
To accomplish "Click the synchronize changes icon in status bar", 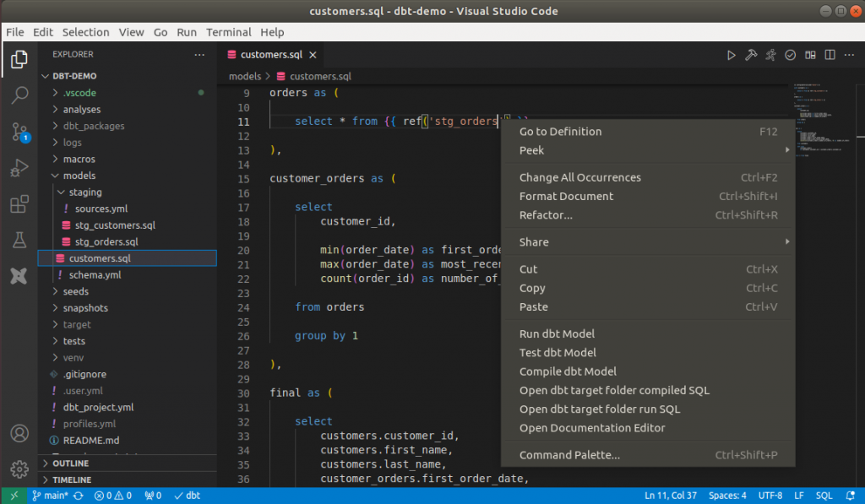I will pos(79,496).
